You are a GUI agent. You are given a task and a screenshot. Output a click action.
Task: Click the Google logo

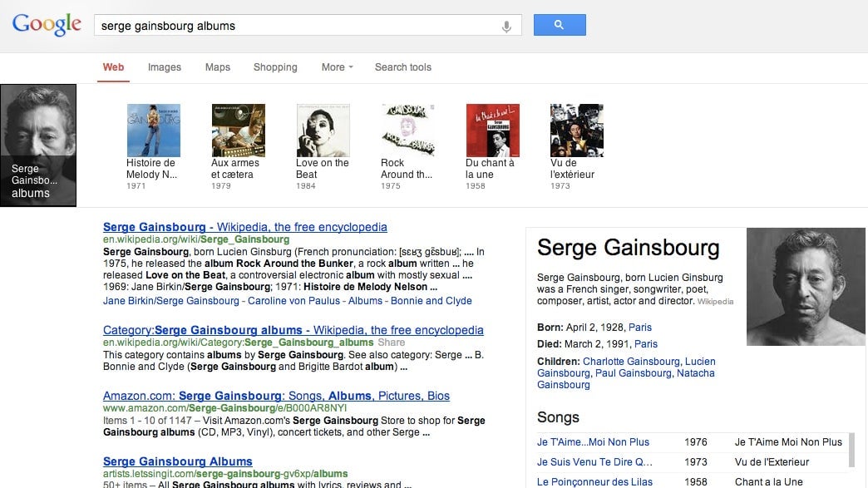(x=47, y=25)
